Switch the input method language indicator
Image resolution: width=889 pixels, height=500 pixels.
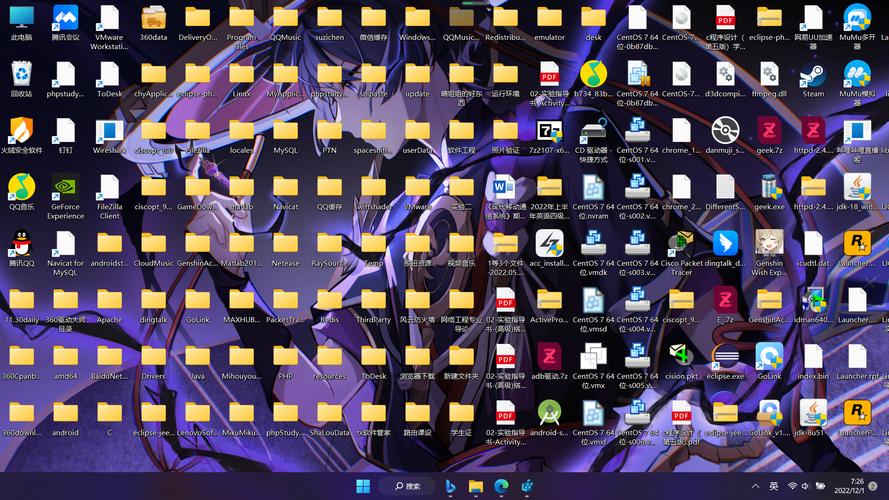tap(773, 486)
